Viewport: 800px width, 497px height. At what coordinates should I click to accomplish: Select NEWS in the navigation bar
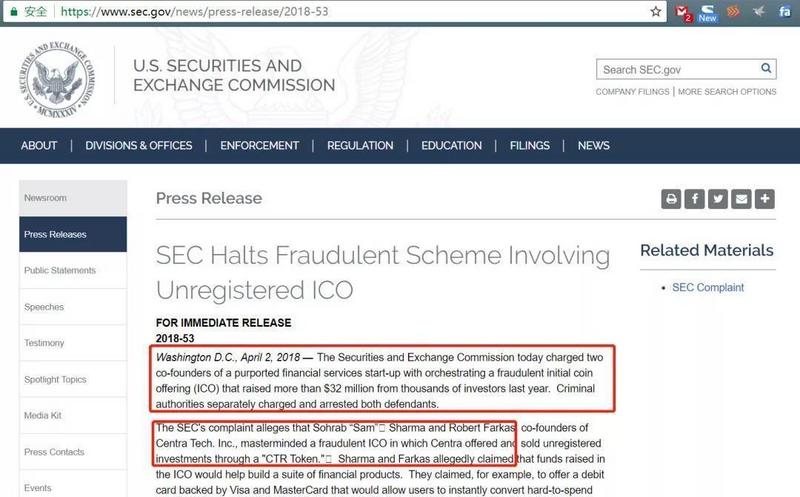pos(593,146)
